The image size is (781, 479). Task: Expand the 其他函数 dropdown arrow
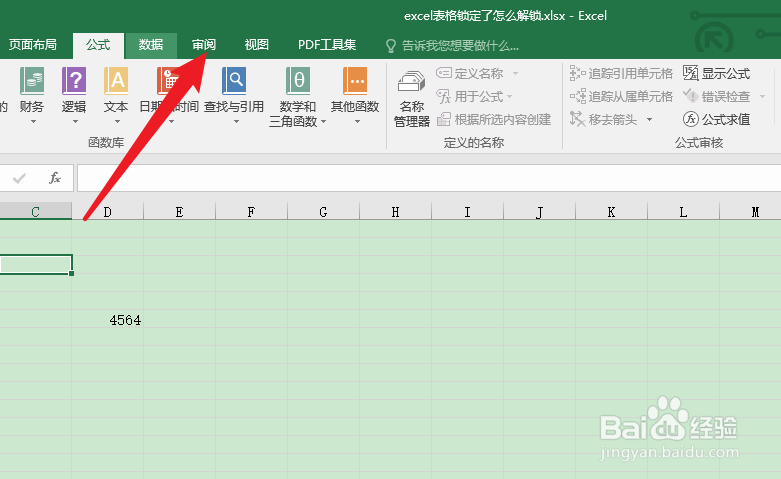point(357,121)
